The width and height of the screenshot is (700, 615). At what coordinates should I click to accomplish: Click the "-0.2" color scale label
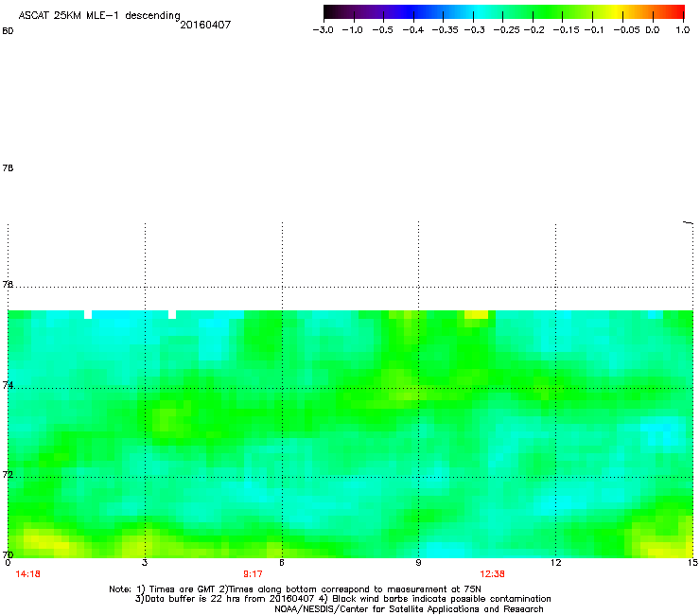534,30
